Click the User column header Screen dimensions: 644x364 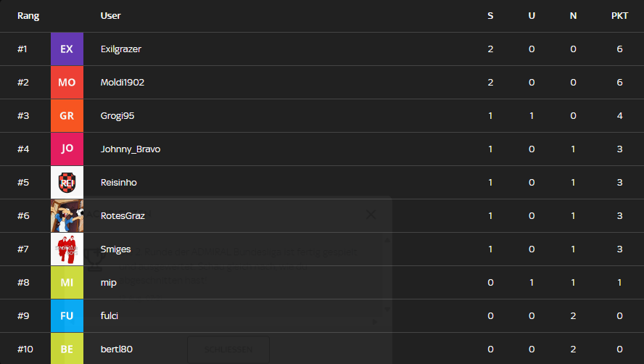coord(110,16)
